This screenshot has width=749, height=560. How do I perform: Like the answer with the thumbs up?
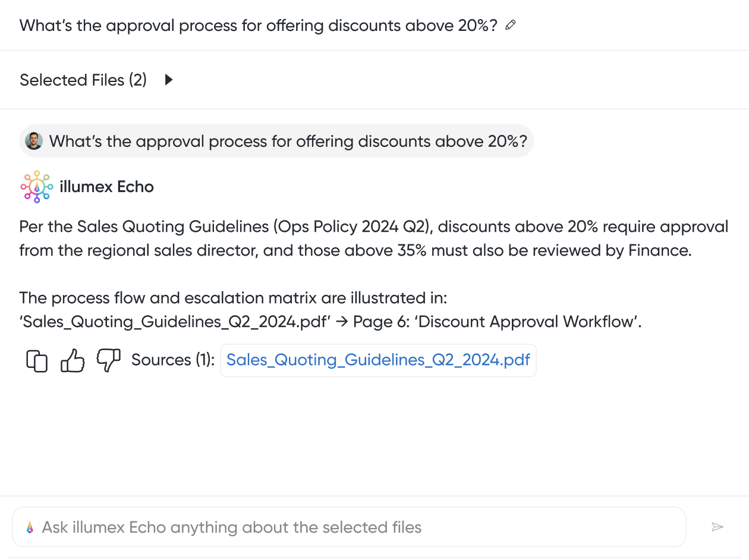coord(73,360)
